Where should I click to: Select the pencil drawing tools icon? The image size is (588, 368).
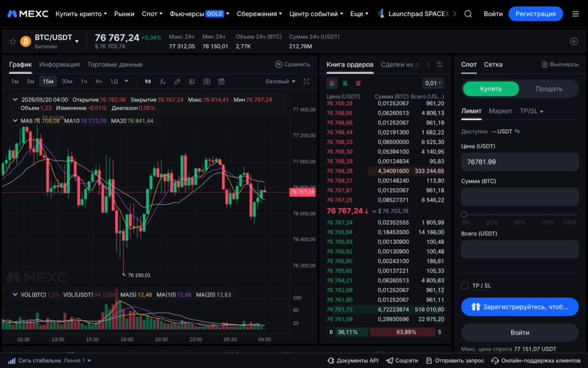tap(177, 82)
